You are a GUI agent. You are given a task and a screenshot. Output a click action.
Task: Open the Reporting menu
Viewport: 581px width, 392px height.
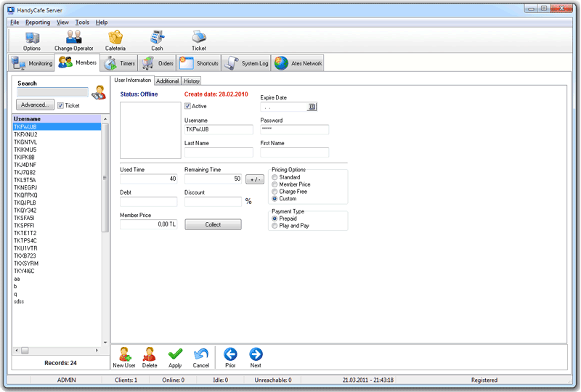[x=38, y=23]
